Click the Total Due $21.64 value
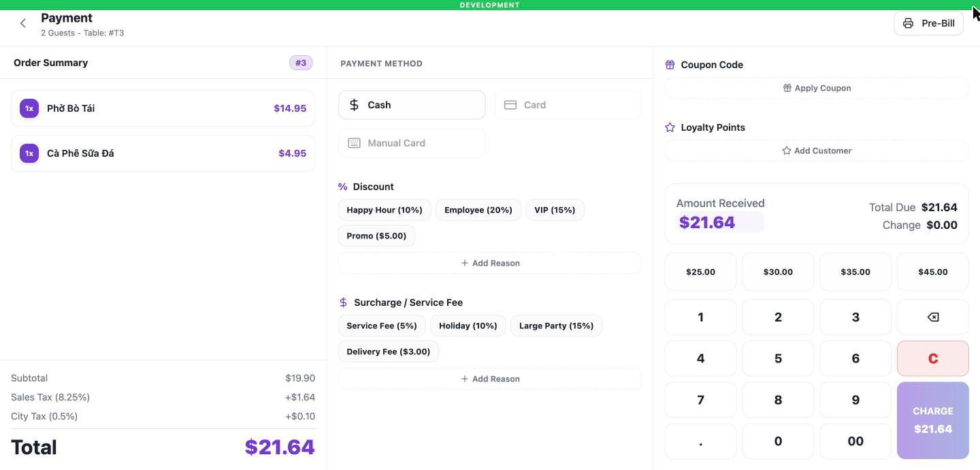This screenshot has width=980, height=470. pyautogui.click(x=939, y=207)
